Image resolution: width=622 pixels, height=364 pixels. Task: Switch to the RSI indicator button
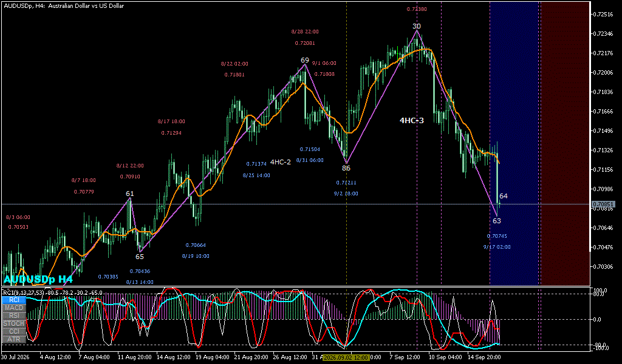coord(14,315)
